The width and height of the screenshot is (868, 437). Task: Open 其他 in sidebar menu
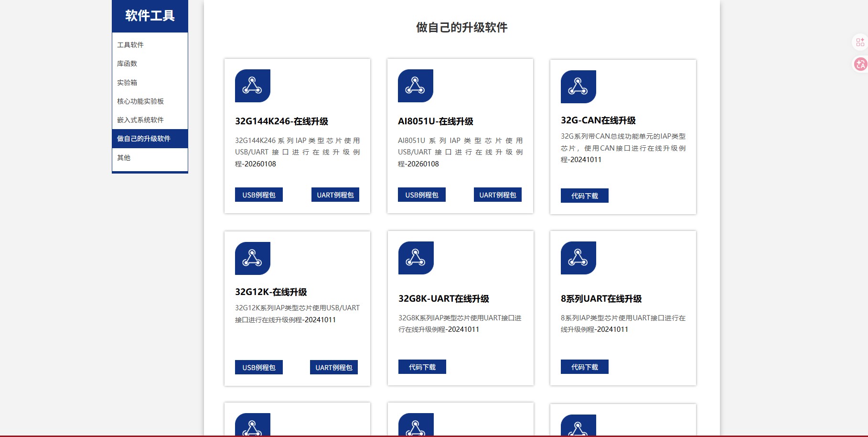[150, 157]
